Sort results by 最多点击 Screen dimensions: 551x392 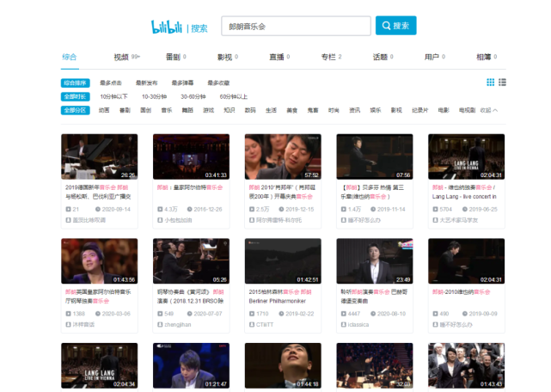coord(113,83)
